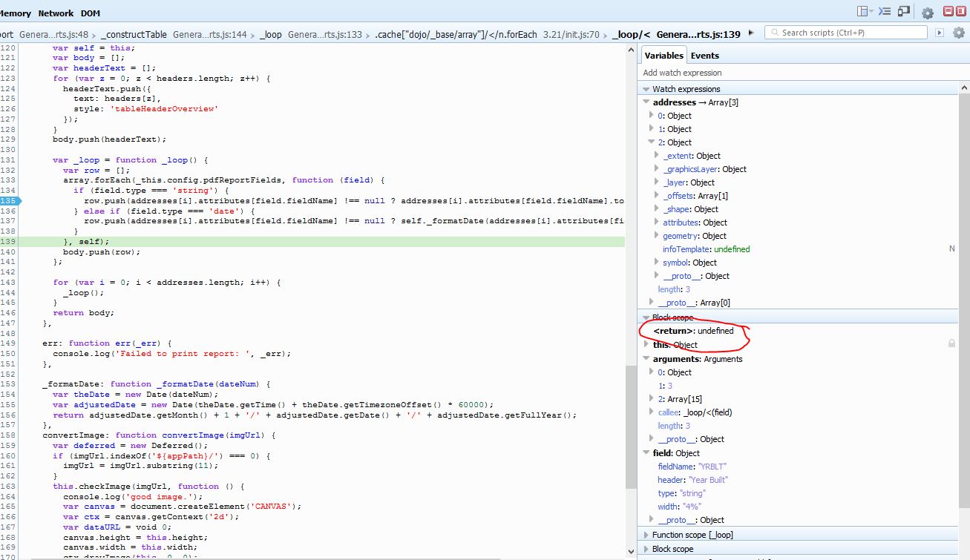Screen dimensions: 970x560
Task: Switch to the Variables tab
Action: (663, 56)
